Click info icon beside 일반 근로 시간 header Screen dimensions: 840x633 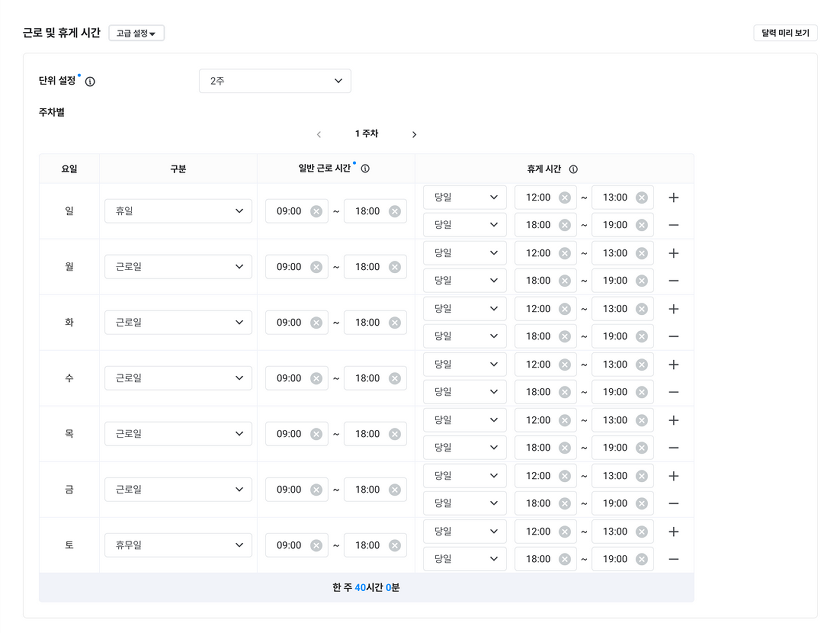point(365,168)
